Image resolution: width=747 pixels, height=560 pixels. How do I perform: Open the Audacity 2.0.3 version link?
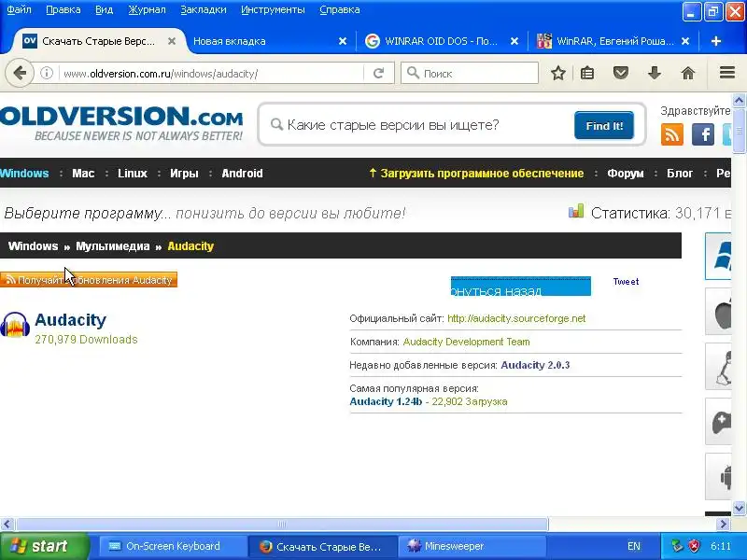tap(535, 365)
